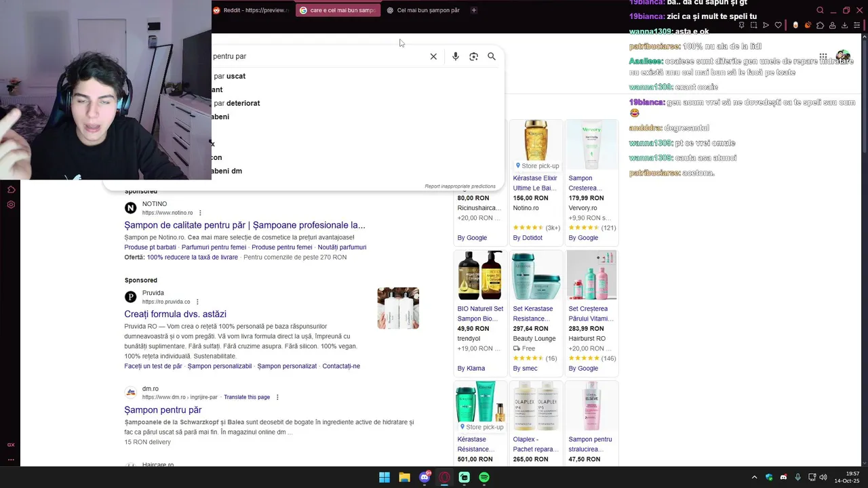Open the Extensions cube icon

tap(821, 25)
